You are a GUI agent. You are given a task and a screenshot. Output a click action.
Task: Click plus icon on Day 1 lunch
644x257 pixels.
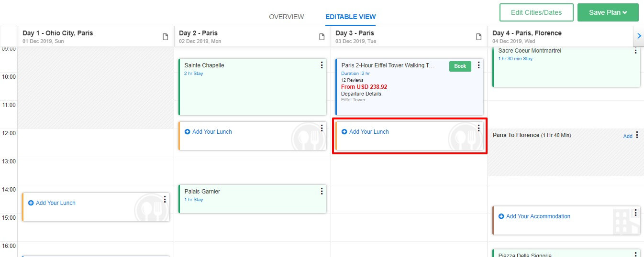(31, 203)
